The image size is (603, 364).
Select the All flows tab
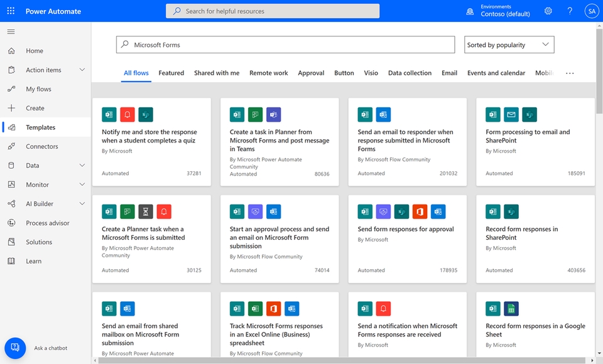tap(136, 73)
